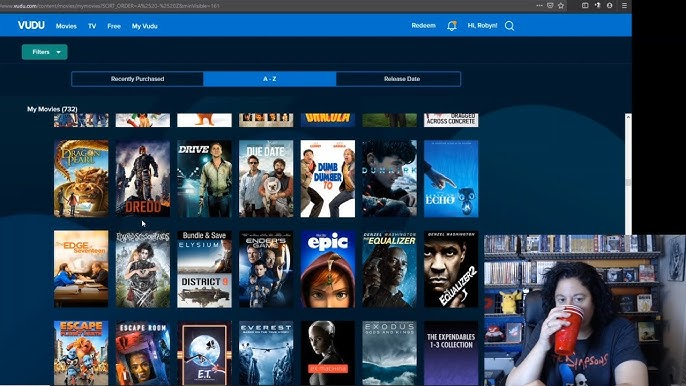686x386 pixels.
Task: Open The Edge of Seventeen poster
Action: click(x=81, y=269)
